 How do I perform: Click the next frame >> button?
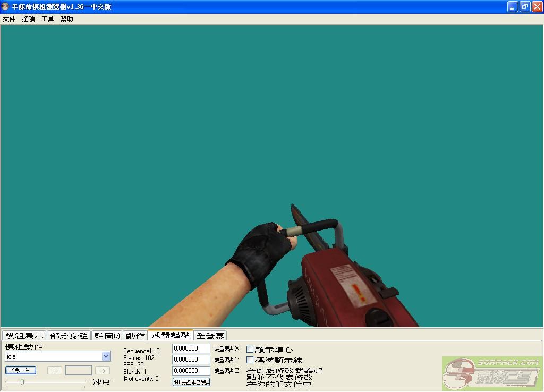102,370
